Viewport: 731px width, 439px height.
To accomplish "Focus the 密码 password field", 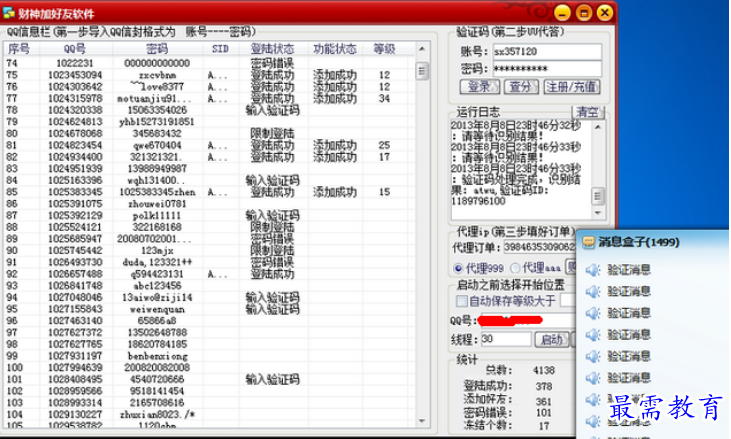I will click(x=547, y=69).
